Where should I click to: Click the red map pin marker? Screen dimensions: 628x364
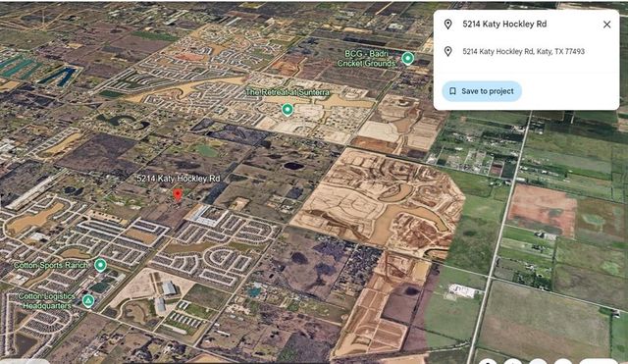[178, 195]
